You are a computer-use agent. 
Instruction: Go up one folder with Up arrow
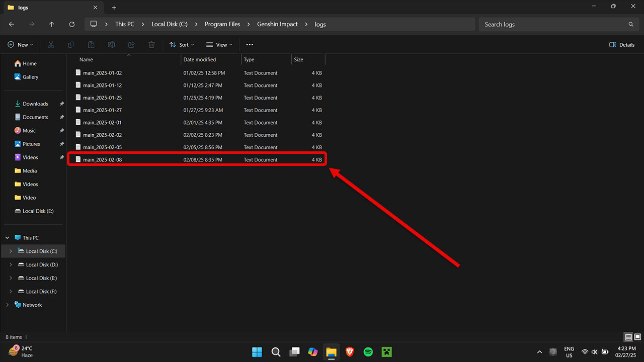52,24
